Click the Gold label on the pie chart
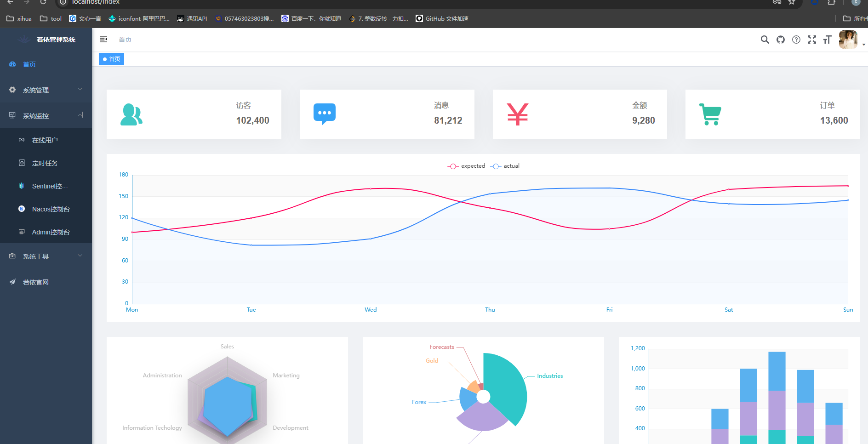Screen dimensions: 868x444 point(432,361)
